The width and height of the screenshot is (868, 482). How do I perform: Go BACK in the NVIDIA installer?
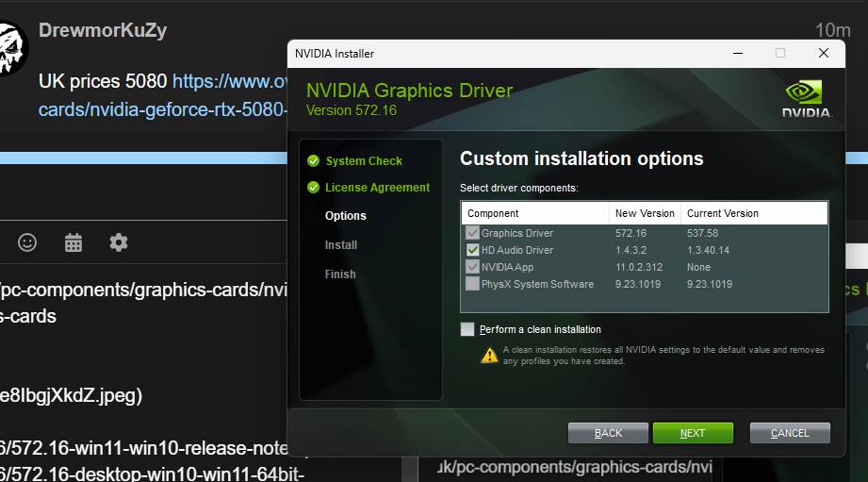click(608, 433)
